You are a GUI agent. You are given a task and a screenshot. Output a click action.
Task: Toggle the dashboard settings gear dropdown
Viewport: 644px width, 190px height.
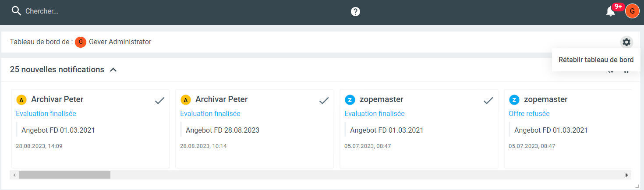(x=626, y=42)
